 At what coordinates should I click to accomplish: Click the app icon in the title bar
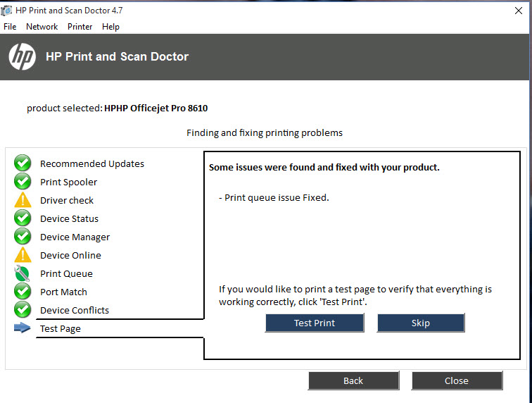pos(6,11)
